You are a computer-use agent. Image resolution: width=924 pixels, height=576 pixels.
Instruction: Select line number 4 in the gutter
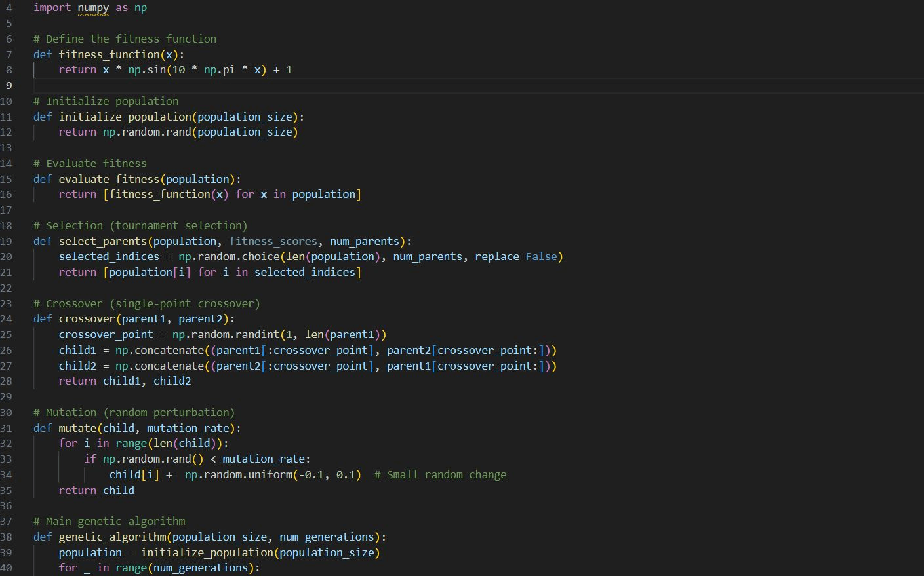[9, 8]
